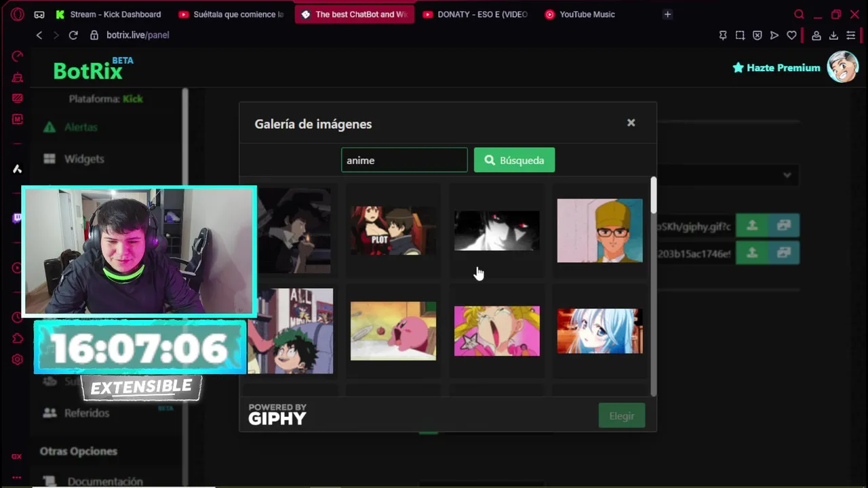Open a new browser tab
This screenshot has height=488, width=868.
click(x=668, y=14)
